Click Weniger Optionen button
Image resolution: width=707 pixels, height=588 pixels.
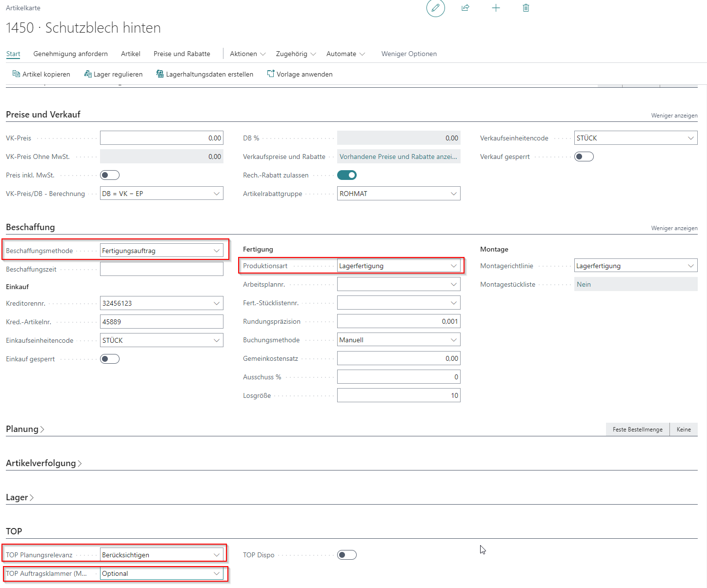(x=409, y=54)
